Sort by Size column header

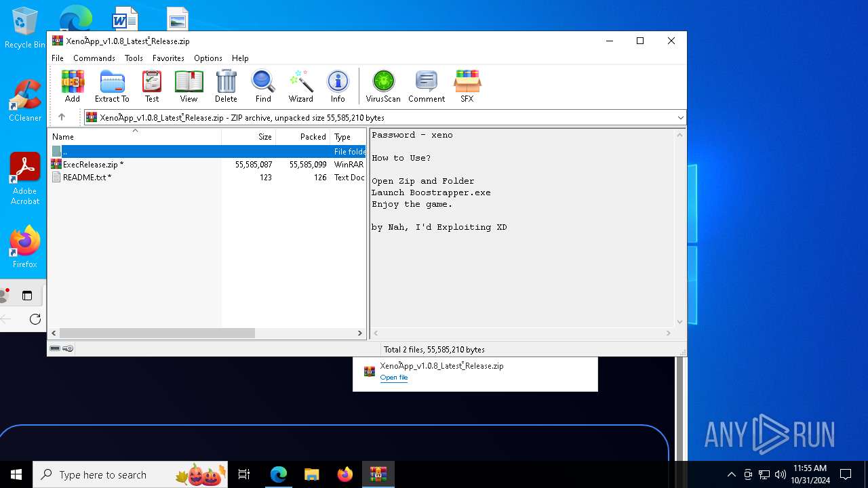248,136
